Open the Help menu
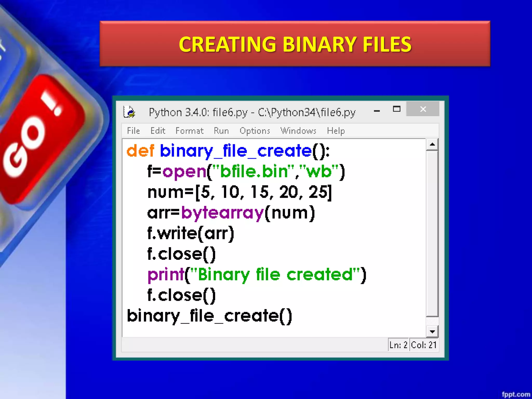Image resolution: width=532 pixels, height=399 pixels. click(336, 130)
